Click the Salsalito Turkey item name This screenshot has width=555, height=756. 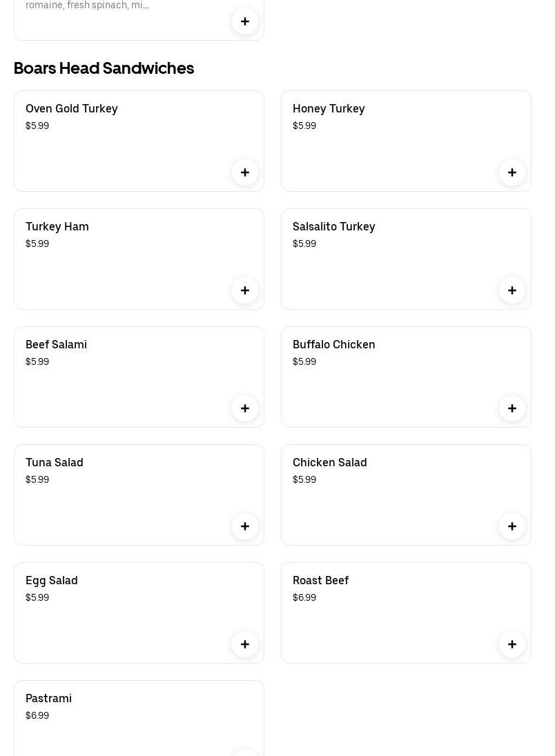333,226
